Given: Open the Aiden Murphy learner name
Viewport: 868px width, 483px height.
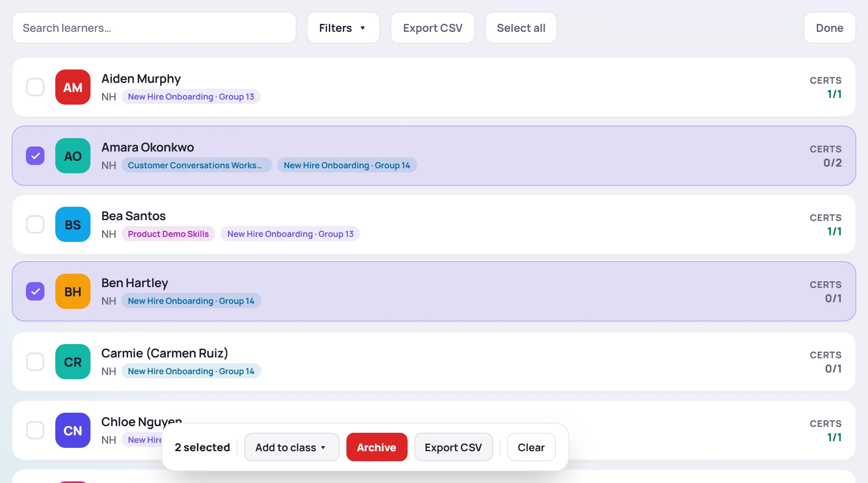Looking at the screenshot, I should 141,79.
